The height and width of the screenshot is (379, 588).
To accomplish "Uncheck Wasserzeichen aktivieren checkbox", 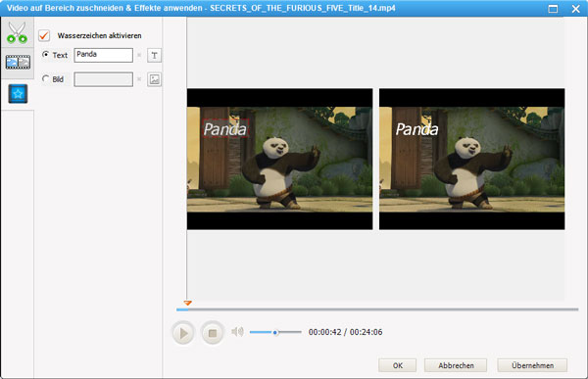I will pos(44,35).
